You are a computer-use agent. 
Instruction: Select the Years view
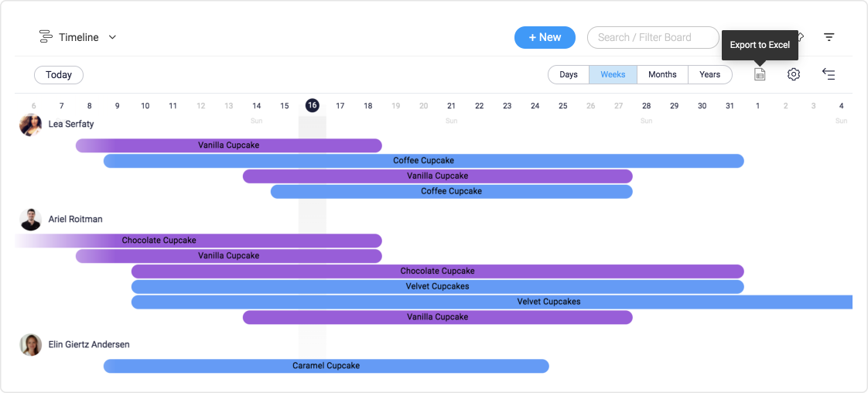pos(709,75)
